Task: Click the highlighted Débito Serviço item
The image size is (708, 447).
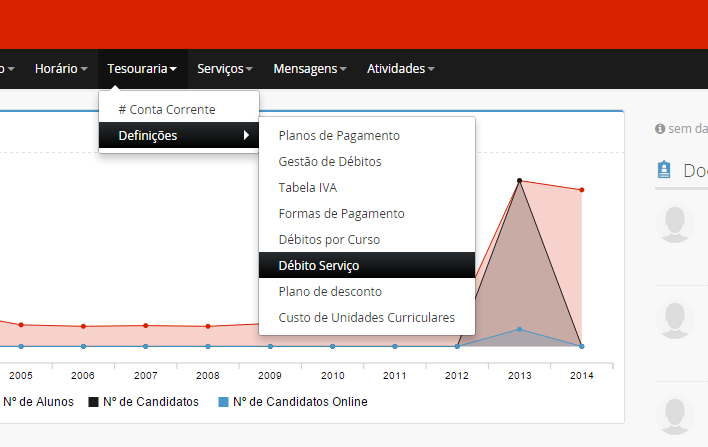Action: (319, 265)
